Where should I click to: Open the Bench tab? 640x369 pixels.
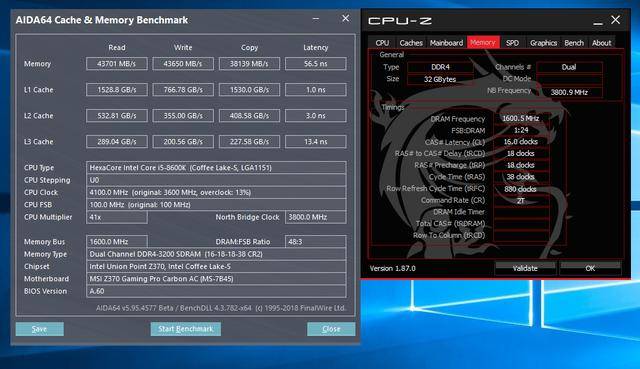[x=574, y=42]
